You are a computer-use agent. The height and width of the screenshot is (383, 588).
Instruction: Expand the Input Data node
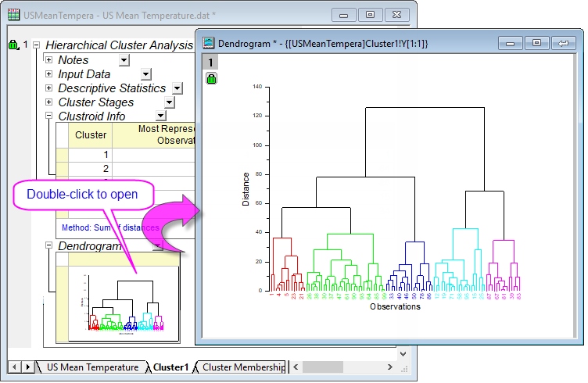tap(49, 74)
